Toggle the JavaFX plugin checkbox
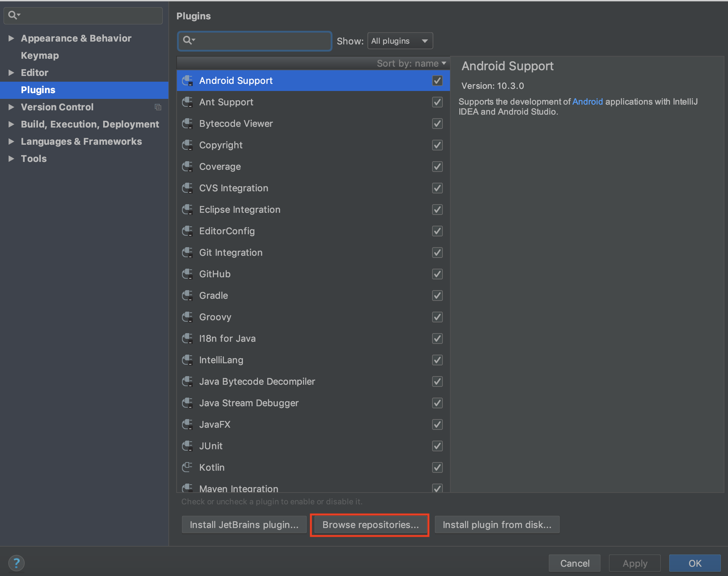The width and height of the screenshot is (728, 576). tap(437, 424)
